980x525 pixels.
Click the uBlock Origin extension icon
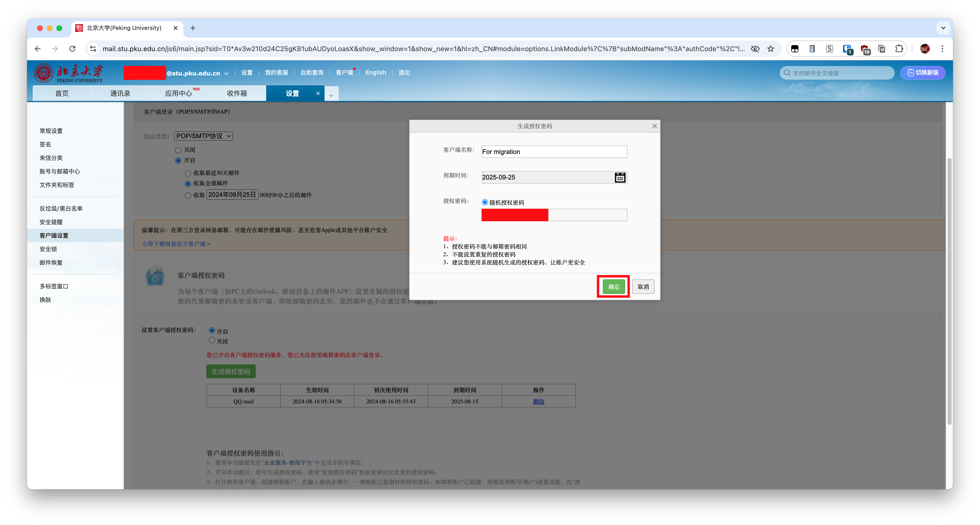click(x=864, y=49)
